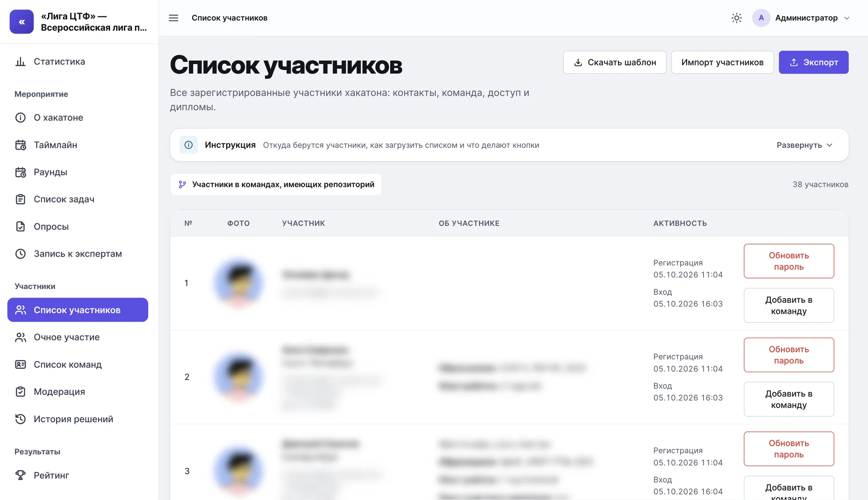Click the download icon in Скачать шаблон
Screen dimensions: 868x500
pos(578,62)
